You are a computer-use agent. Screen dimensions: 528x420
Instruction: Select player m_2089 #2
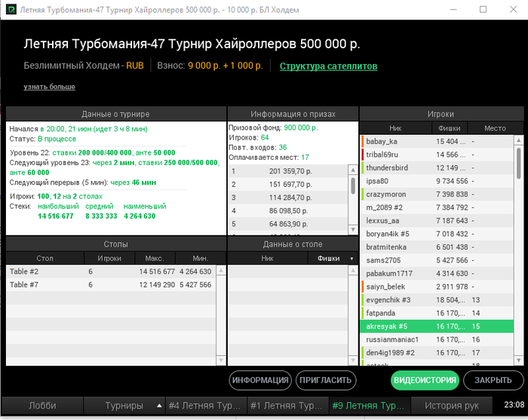437,207
